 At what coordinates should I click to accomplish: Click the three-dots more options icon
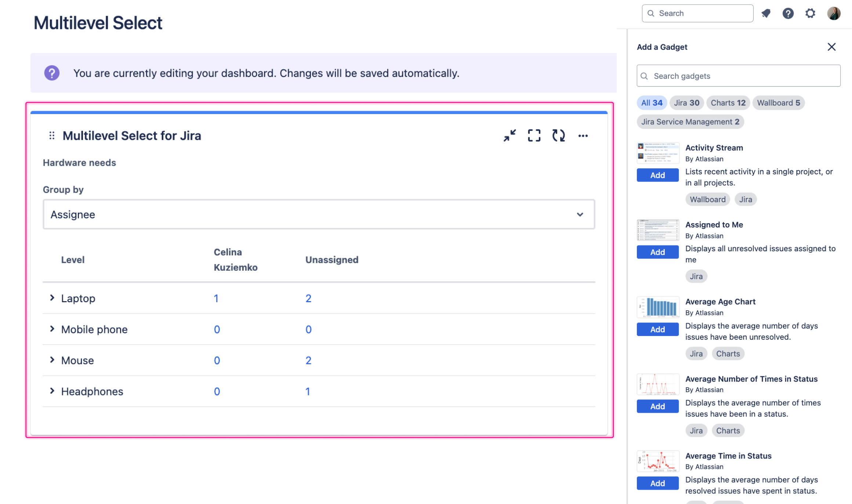(582, 135)
